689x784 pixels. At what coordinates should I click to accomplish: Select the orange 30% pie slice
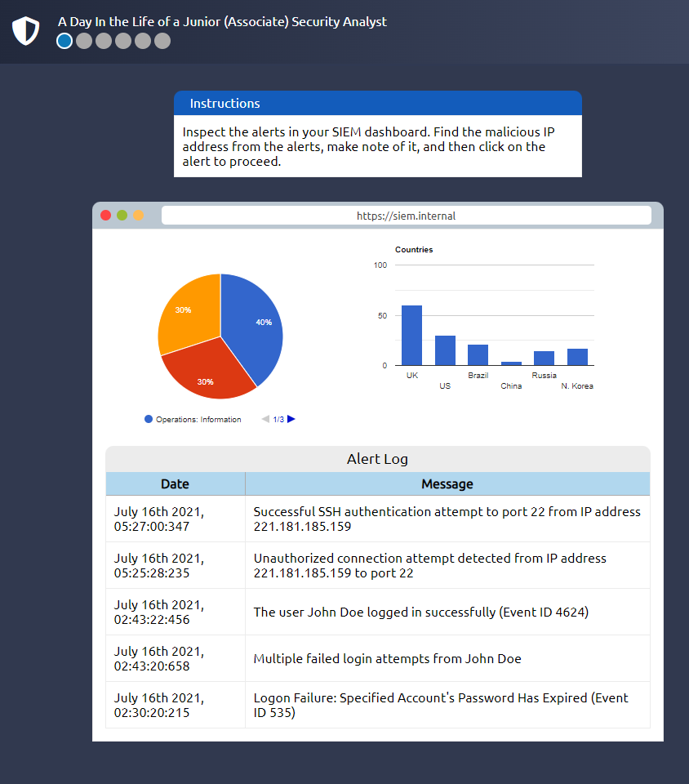point(190,313)
